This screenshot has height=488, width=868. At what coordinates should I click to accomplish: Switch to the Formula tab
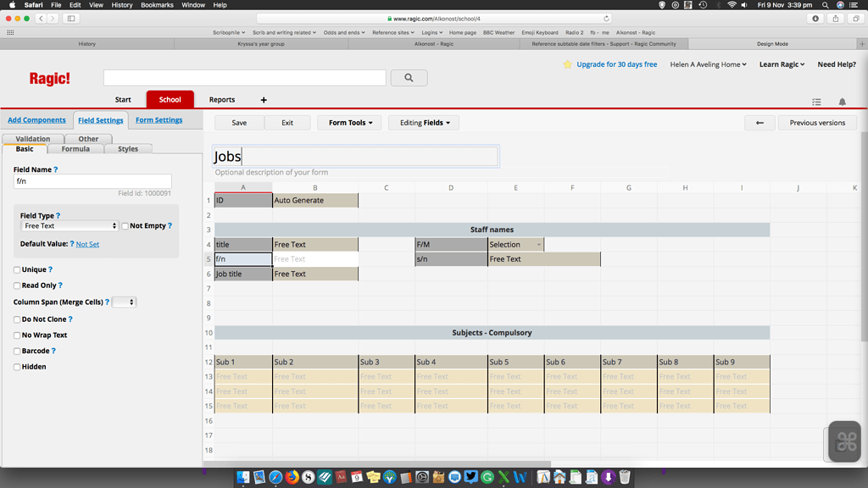(75, 149)
